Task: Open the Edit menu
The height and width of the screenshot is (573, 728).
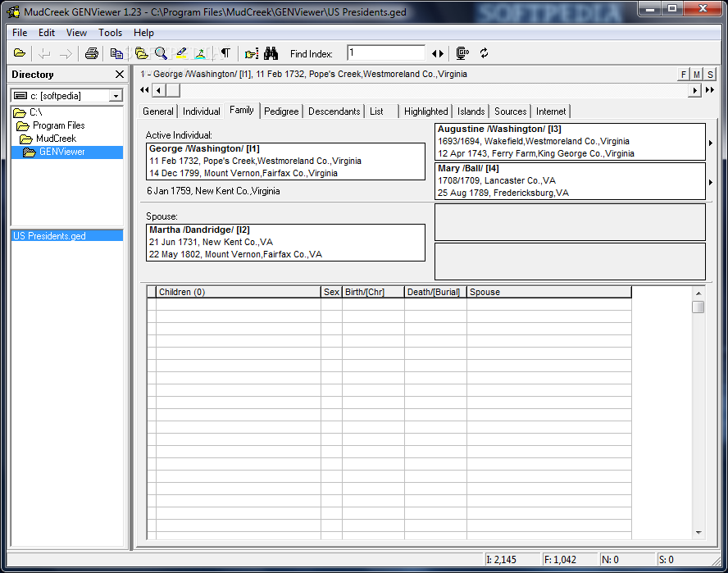Action: coord(47,33)
